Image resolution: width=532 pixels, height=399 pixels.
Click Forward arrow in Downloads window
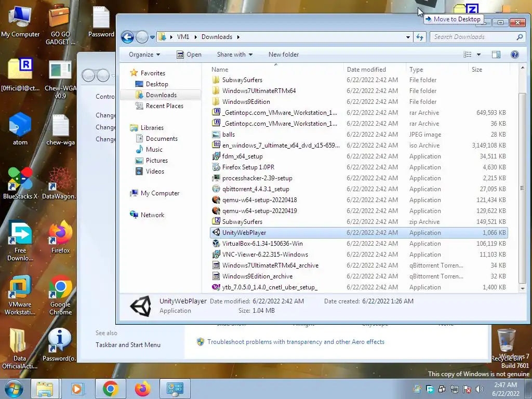(142, 37)
